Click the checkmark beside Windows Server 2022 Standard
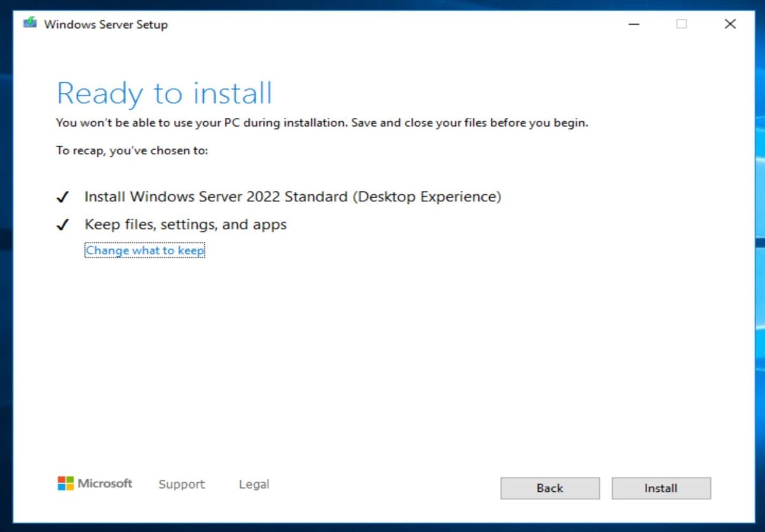Screen dimensions: 765x532 coord(62,196)
